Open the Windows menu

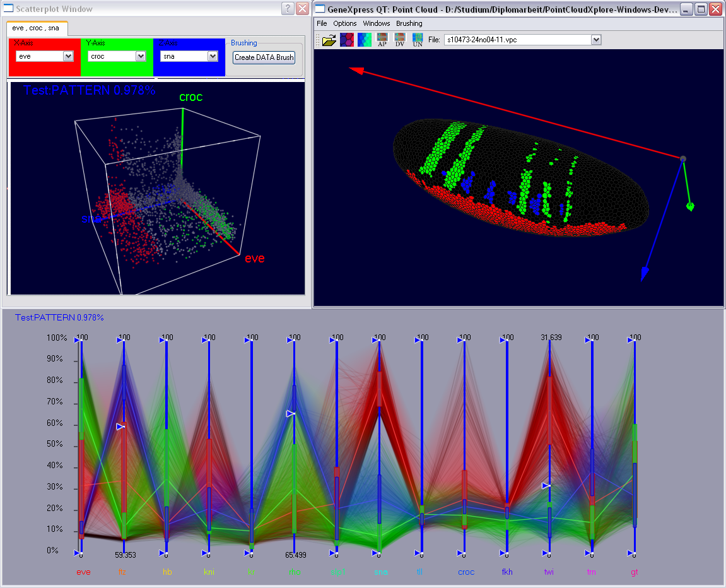(x=377, y=23)
